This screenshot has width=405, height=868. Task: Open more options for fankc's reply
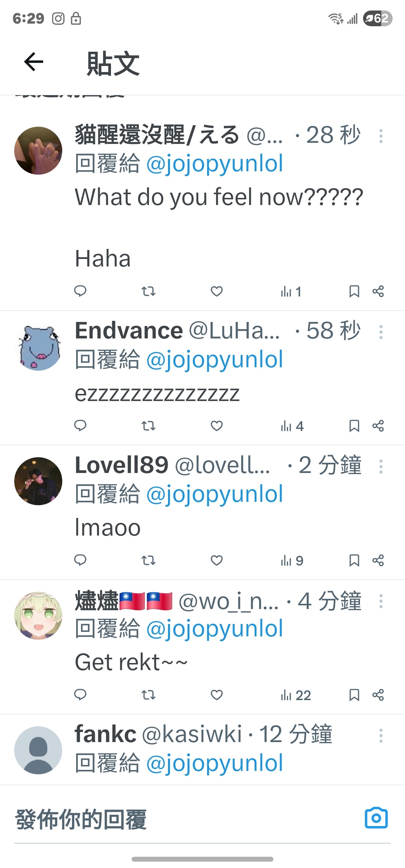point(381,736)
